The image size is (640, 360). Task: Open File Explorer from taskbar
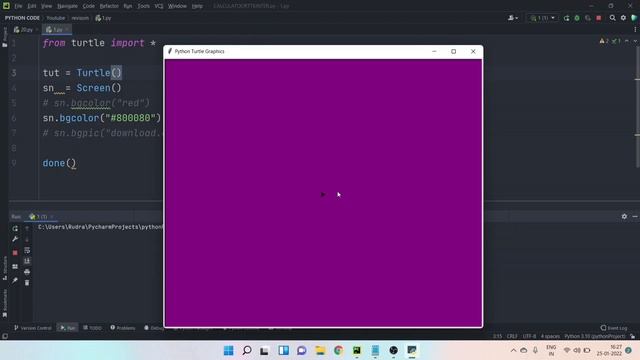click(x=320, y=350)
